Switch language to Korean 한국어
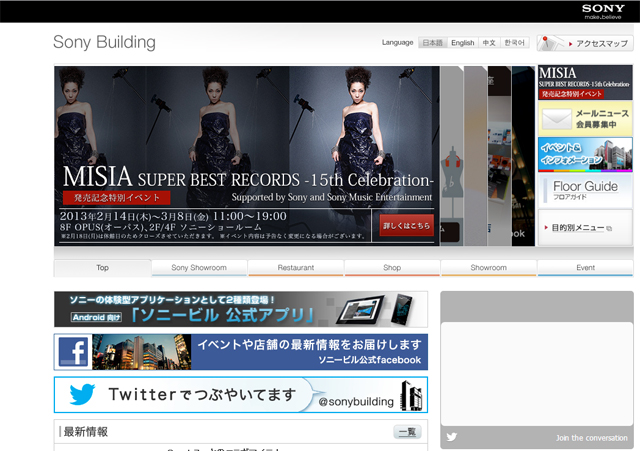Screen dimensions: 640x451 click(514, 42)
